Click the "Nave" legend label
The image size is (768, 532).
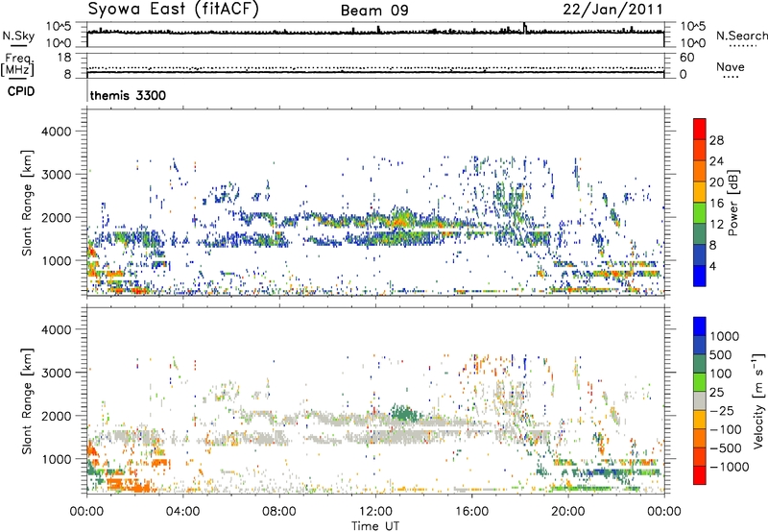[730, 66]
